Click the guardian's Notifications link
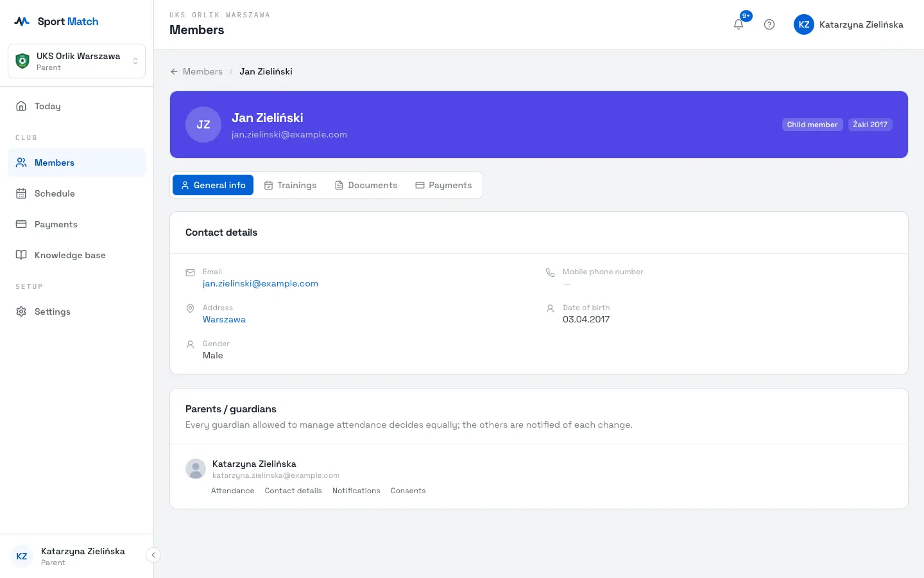 (x=356, y=491)
